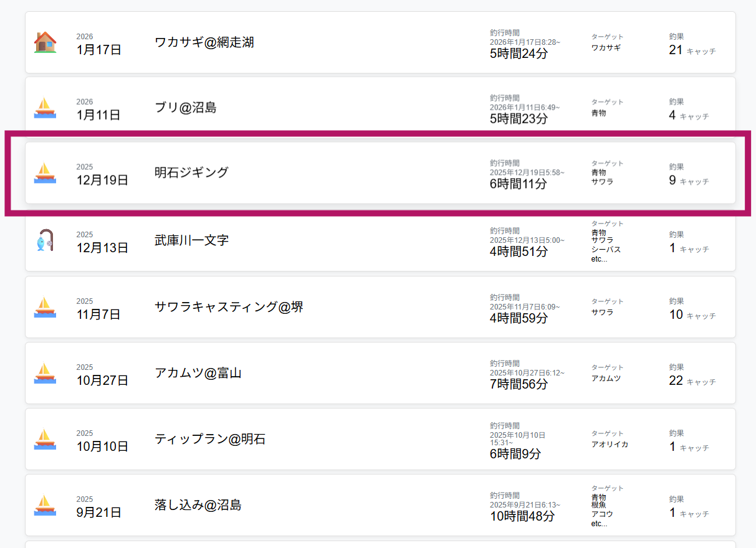756x548 pixels.
Task: Open the ティップラン@明石 entry title
Action: (x=210, y=439)
